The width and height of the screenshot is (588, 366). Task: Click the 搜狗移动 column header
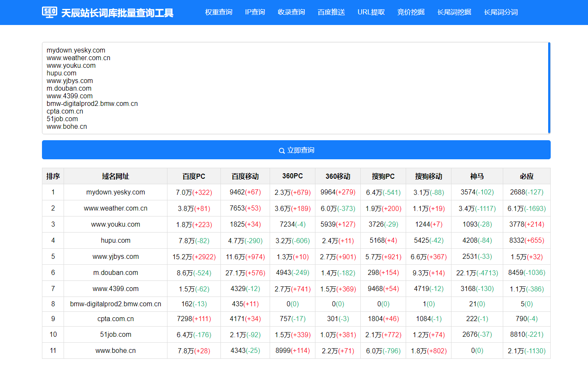[x=429, y=176]
